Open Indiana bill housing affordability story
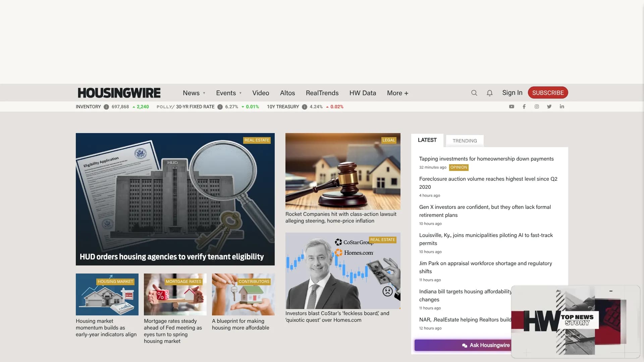 point(466,296)
